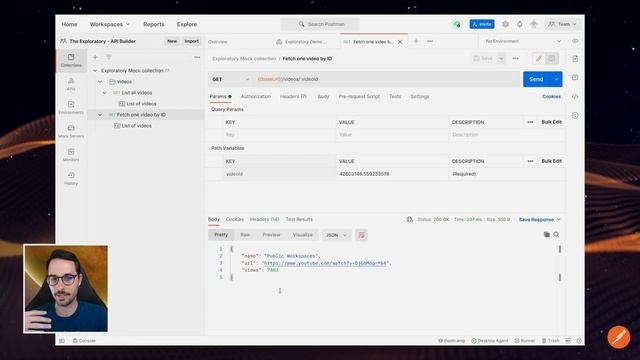Click the request URL input field

pos(387,79)
